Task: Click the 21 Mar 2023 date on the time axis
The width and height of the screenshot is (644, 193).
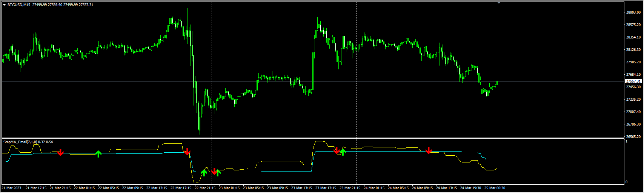Action: (x=12, y=188)
